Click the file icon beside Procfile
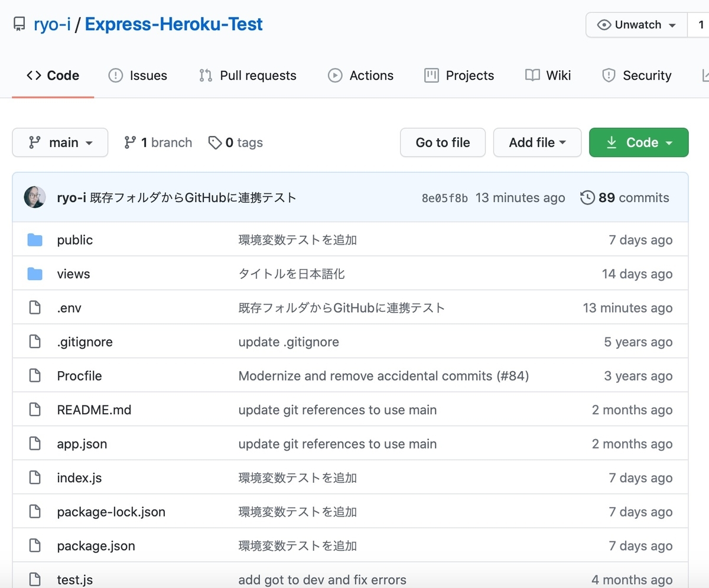709x588 pixels. (35, 376)
